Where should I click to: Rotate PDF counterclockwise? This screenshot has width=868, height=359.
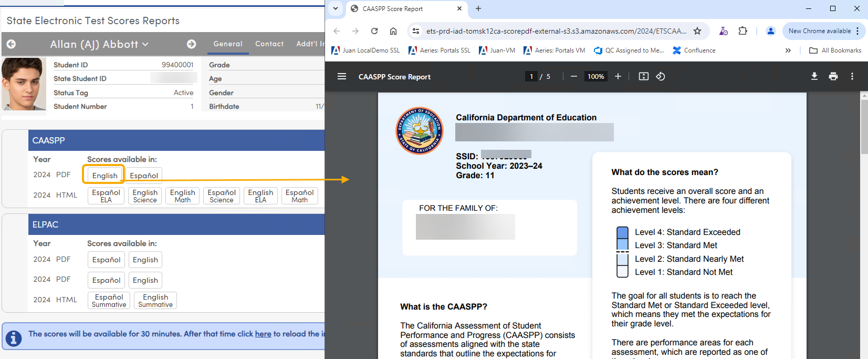[661, 76]
